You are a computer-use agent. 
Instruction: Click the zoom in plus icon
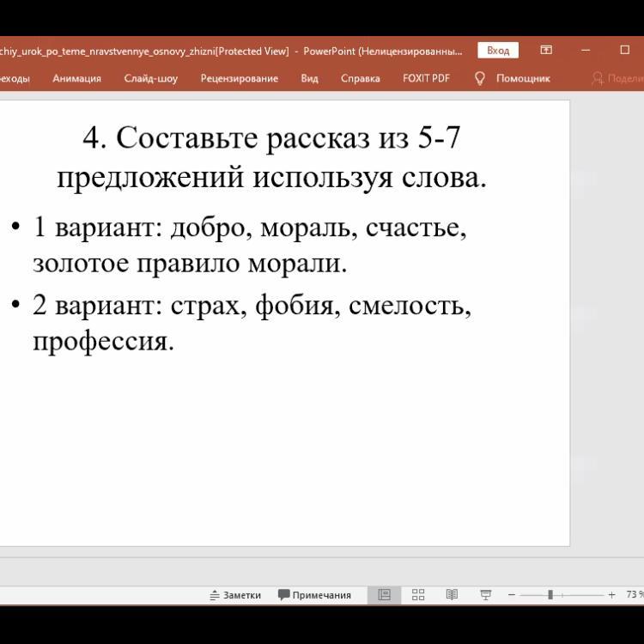tap(611, 594)
